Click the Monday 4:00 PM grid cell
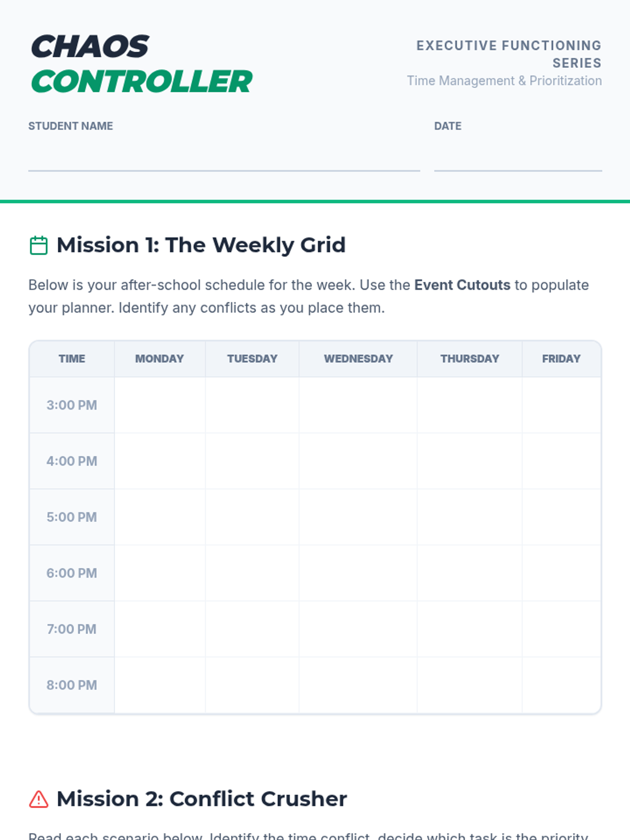 pyautogui.click(x=160, y=461)
